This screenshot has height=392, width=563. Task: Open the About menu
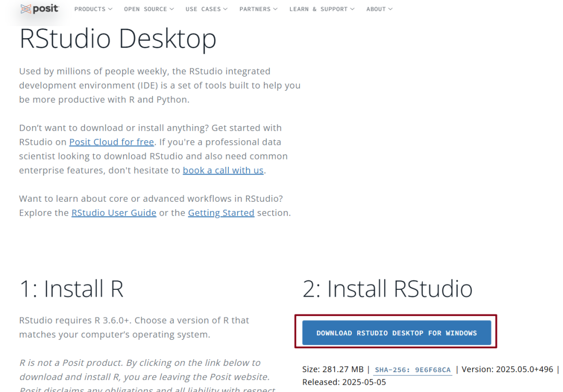click(379, 9)
